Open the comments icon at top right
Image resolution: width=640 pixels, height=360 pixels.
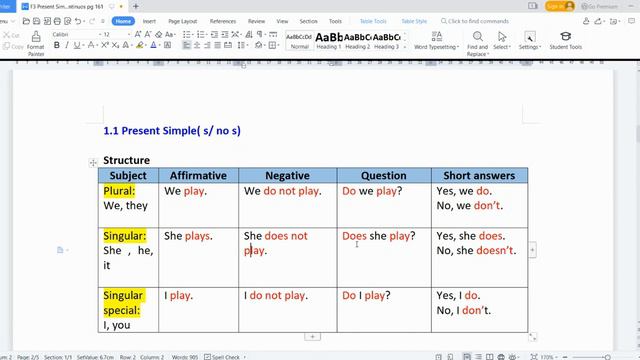point(632,21)
